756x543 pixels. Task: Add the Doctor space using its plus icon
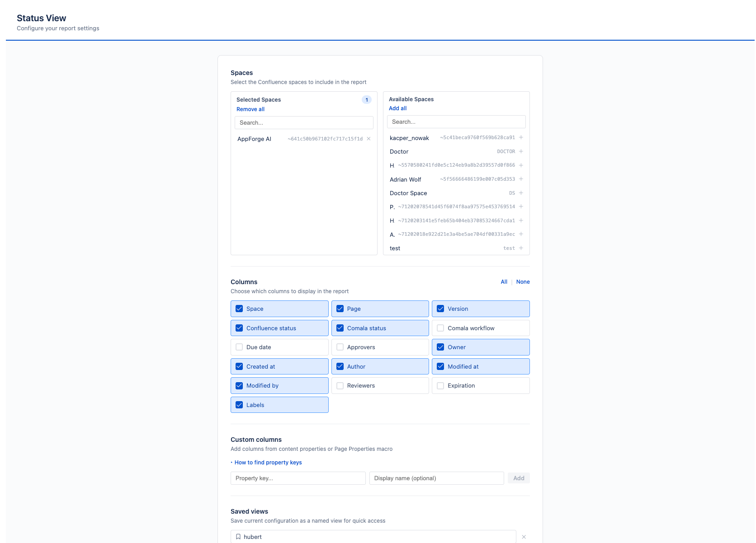[x=521, y=151]
